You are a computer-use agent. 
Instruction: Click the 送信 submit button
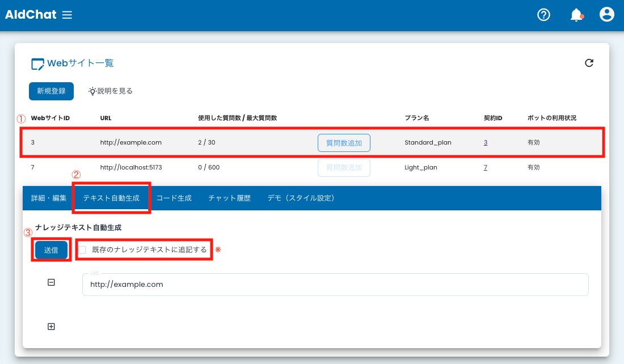pos(51,250)
